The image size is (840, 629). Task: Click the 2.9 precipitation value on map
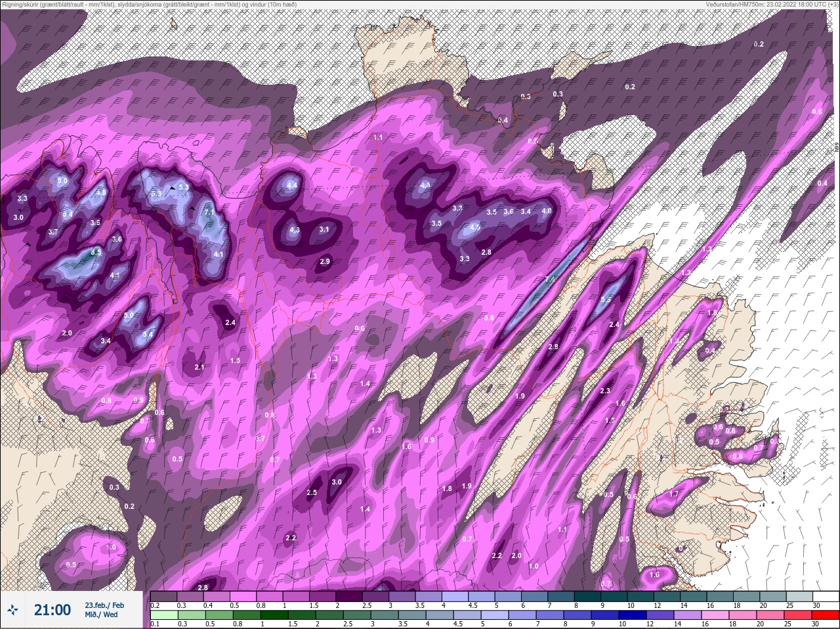(325, 261)
